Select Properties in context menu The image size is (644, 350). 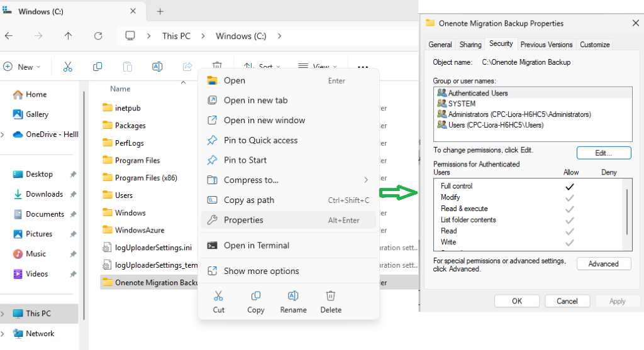tap(288, 220)
